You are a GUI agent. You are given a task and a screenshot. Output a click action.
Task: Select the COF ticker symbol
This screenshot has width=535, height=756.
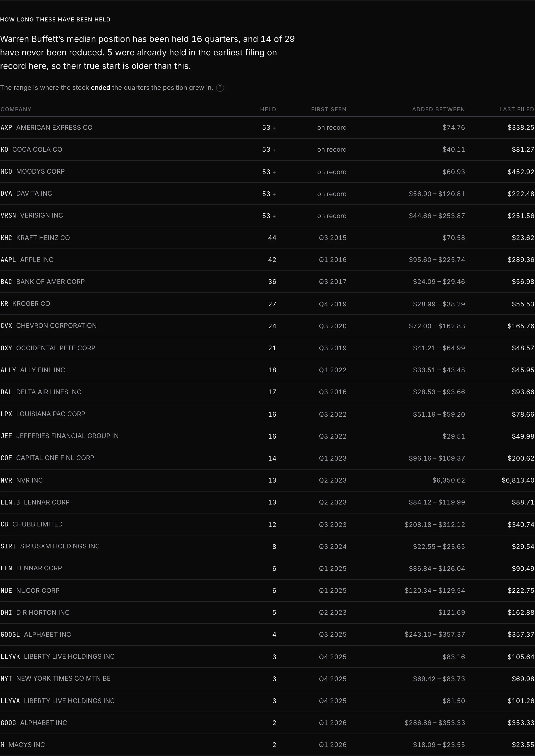[6, 458]
